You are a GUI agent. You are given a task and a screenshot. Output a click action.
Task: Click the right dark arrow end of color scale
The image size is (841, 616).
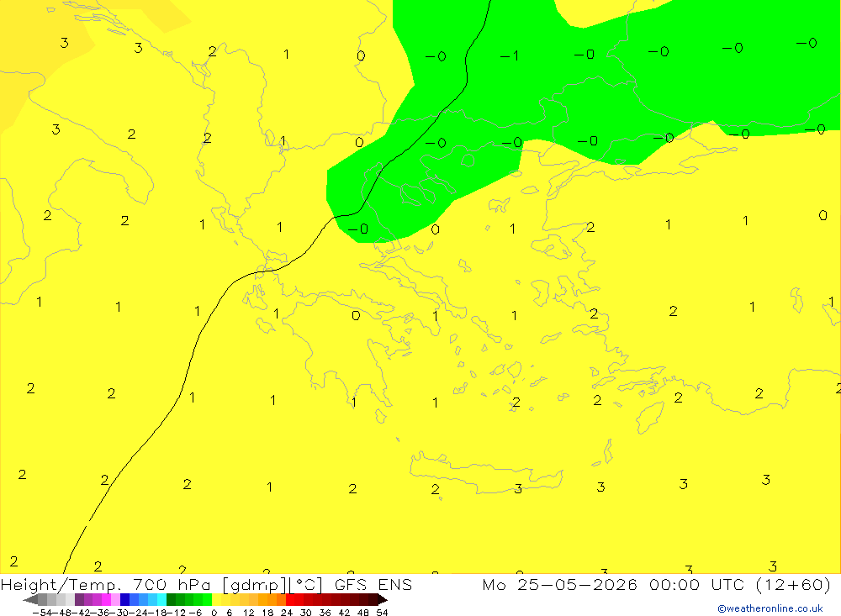pyautogui.click(x=383, y=600)
